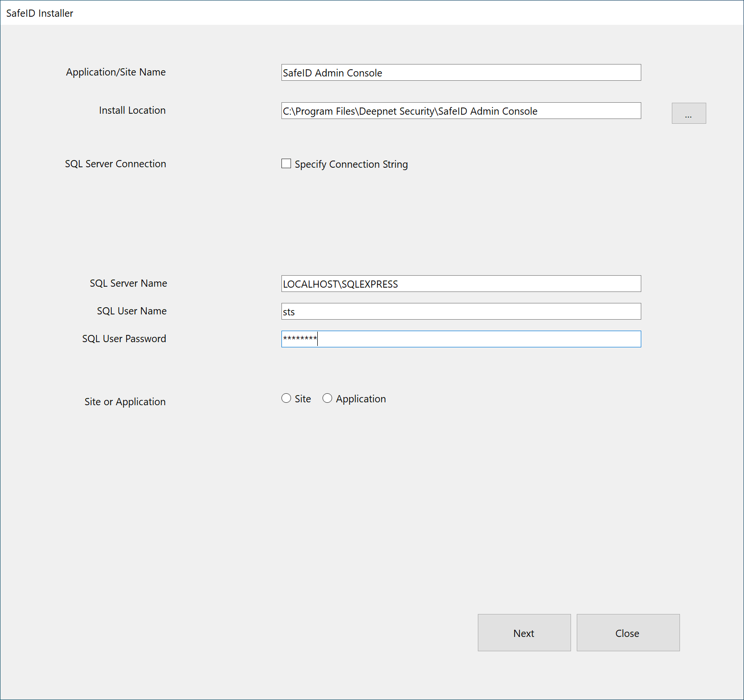
Task: Click the Close button
Action: (x=628, y=633)
